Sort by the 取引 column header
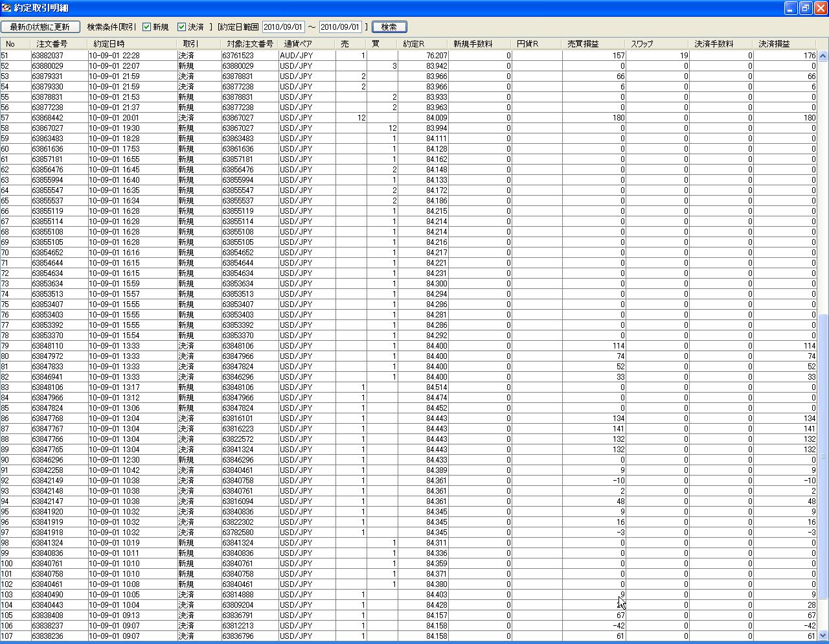 (198, 44)
